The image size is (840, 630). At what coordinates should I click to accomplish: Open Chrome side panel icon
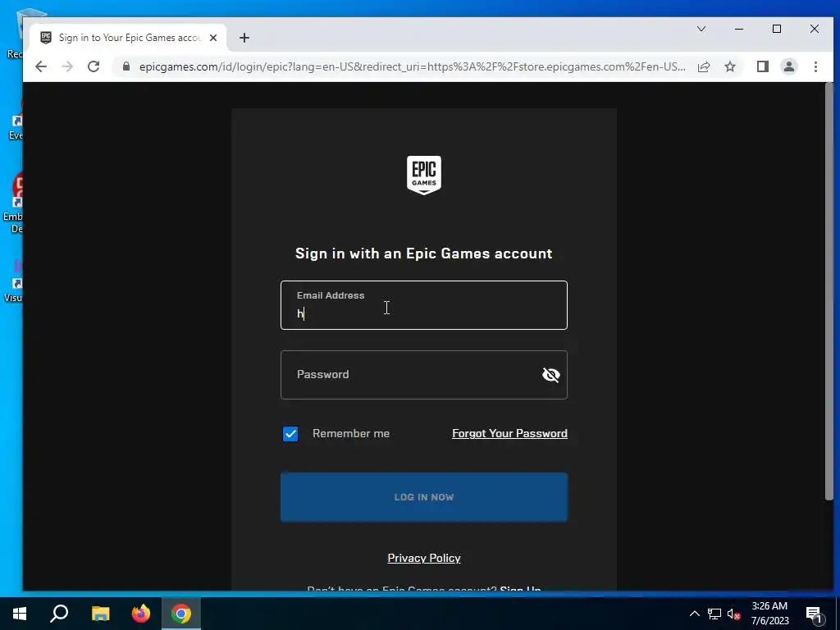(x=763, y=66)
